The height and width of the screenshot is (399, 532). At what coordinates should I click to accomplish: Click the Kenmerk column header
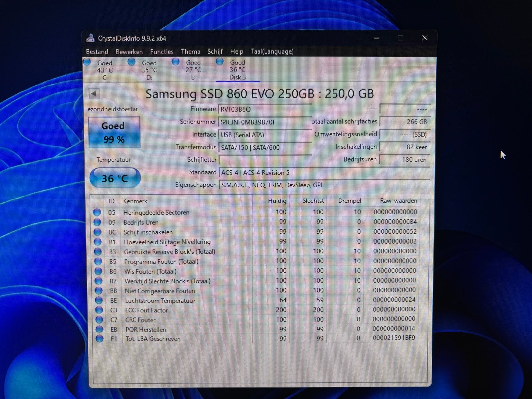tap(135, 201)
